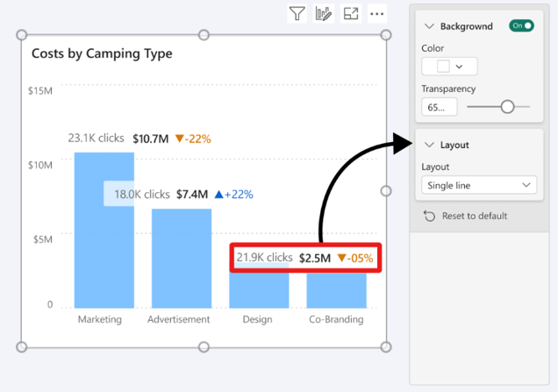Screen dimensions: 558x392
Task: Select the top-left resize handle circle
Action: 22,35
